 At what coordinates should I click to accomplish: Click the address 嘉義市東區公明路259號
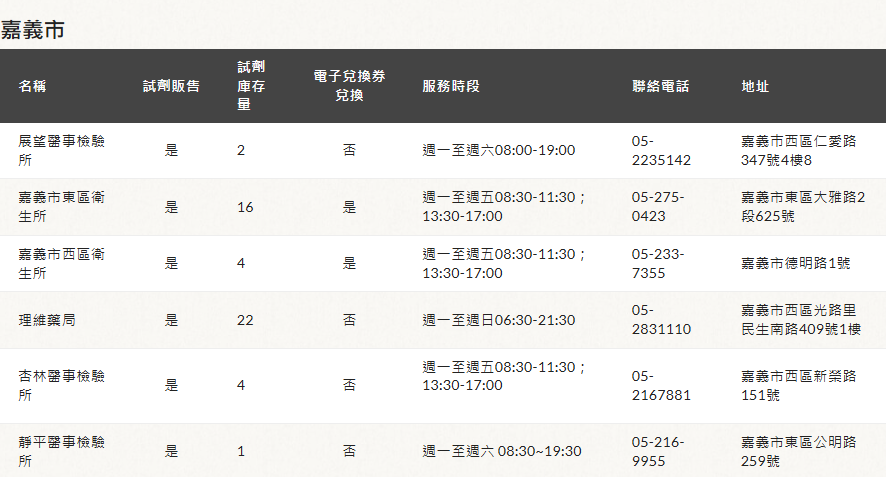[798, 451]
